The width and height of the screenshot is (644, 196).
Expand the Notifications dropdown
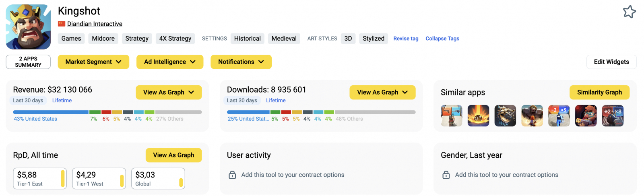pos(241,62)
